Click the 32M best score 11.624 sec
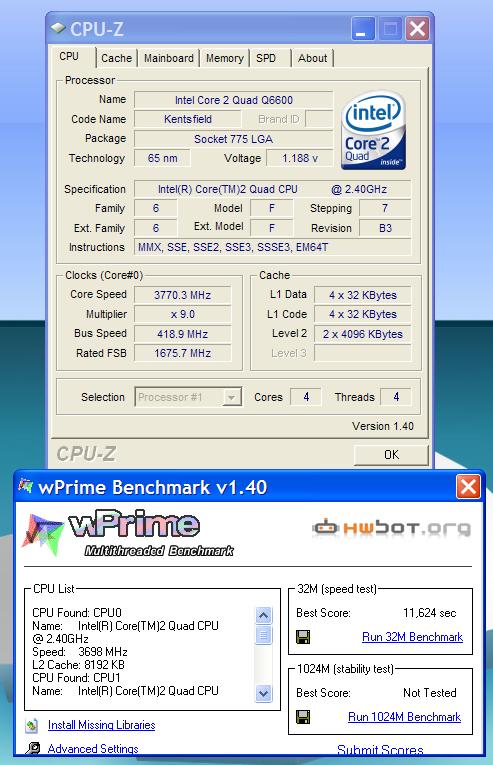Viewport: 493px width, 765px height. pos(430,613)
